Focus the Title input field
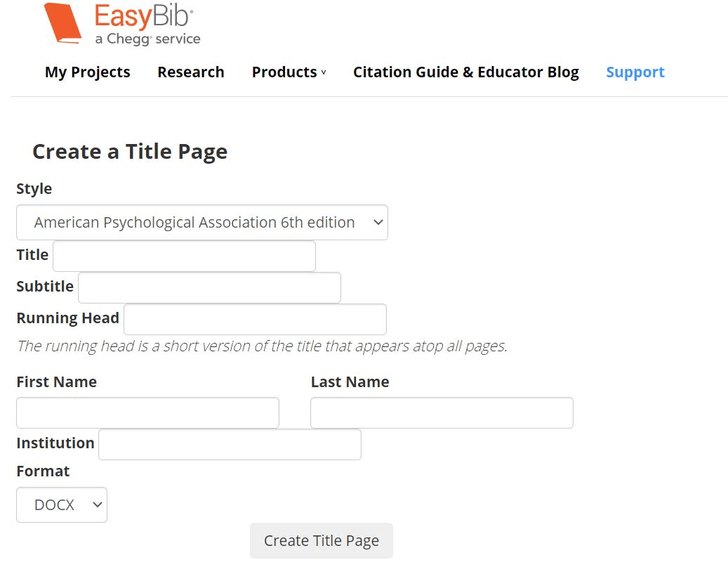Screen dimensions: 728x567 (185, 256)
